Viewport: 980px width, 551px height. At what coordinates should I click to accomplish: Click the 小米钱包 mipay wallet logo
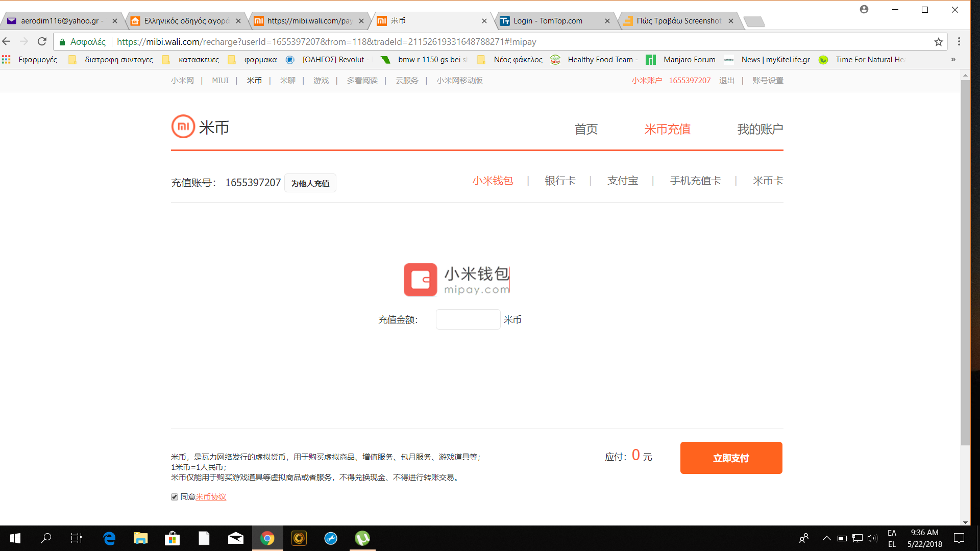tap(456, 280)
